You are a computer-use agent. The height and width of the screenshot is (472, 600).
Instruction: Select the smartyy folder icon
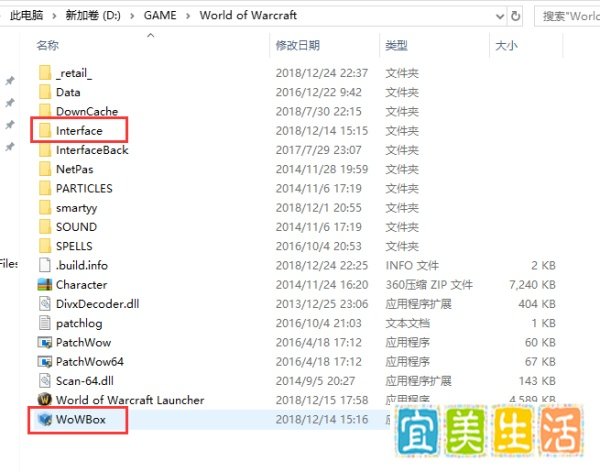point(45,207)
